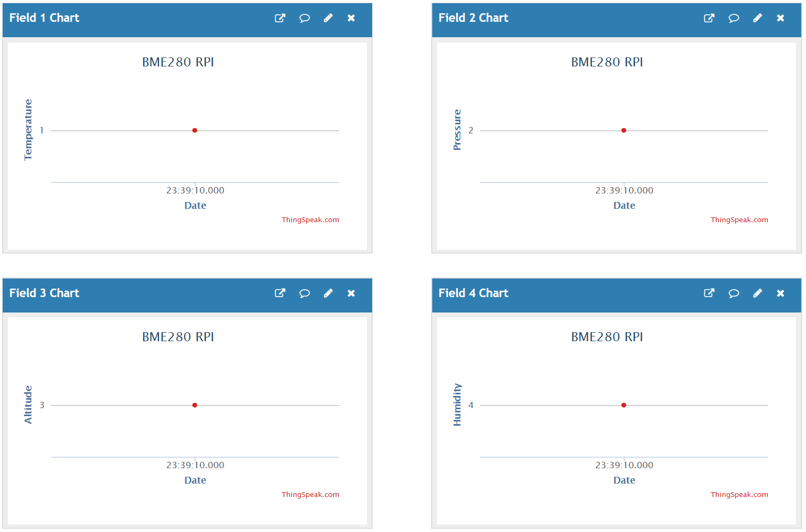Dismiss the Field 4 Chart widget
806x532 pixels.
tap(780, 293)
